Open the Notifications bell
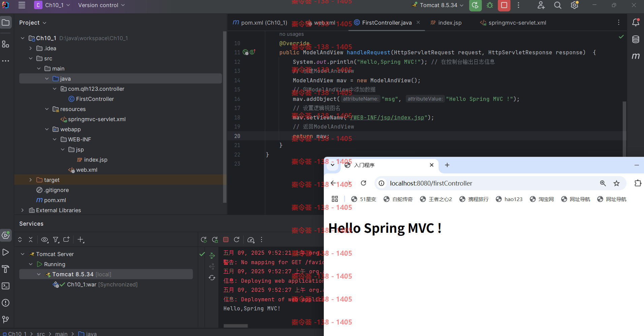This screenshot has height=336, width=644. click(636, 23)
